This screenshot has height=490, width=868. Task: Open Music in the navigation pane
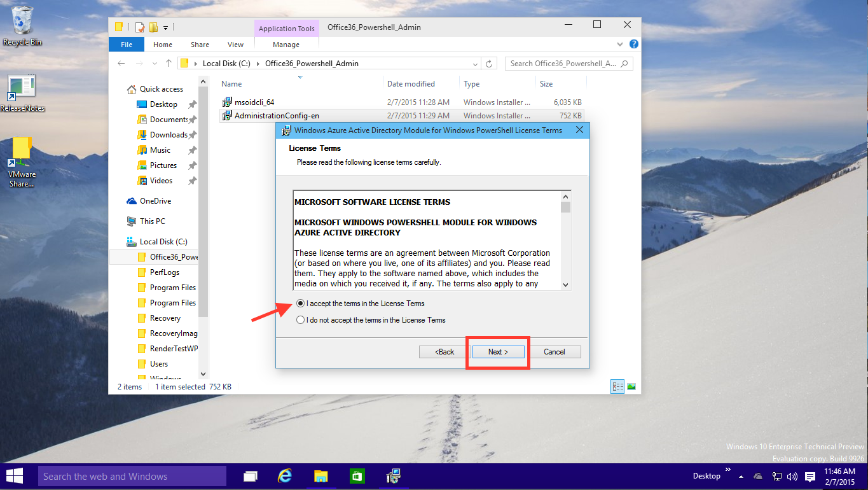click(160, 150)
